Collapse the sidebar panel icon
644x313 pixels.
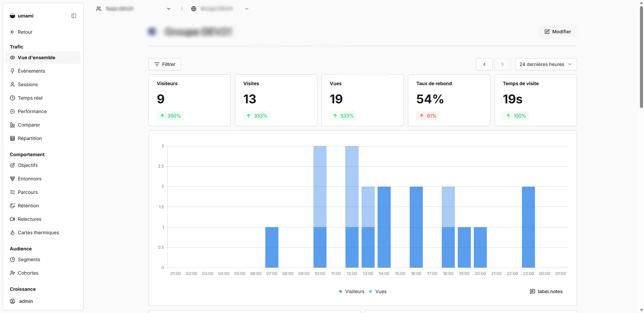pyautogui.click(x=74, y=16)
